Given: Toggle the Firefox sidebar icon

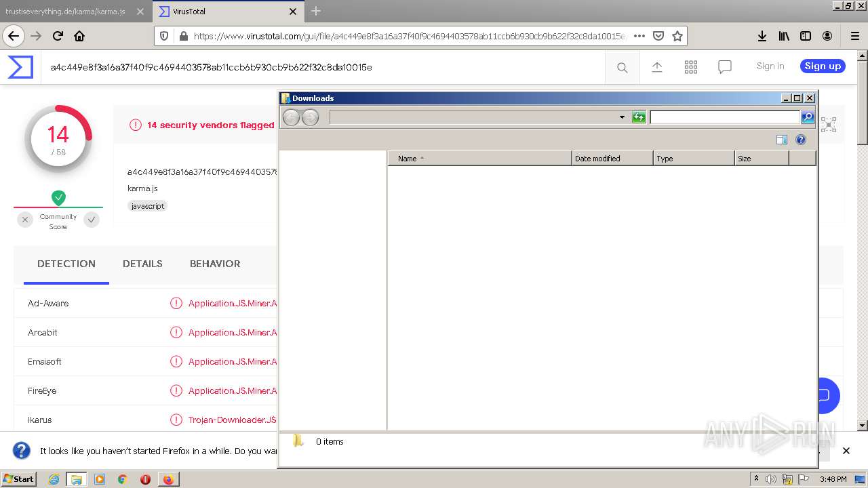Looking at the screenshot, I should 806,36.
